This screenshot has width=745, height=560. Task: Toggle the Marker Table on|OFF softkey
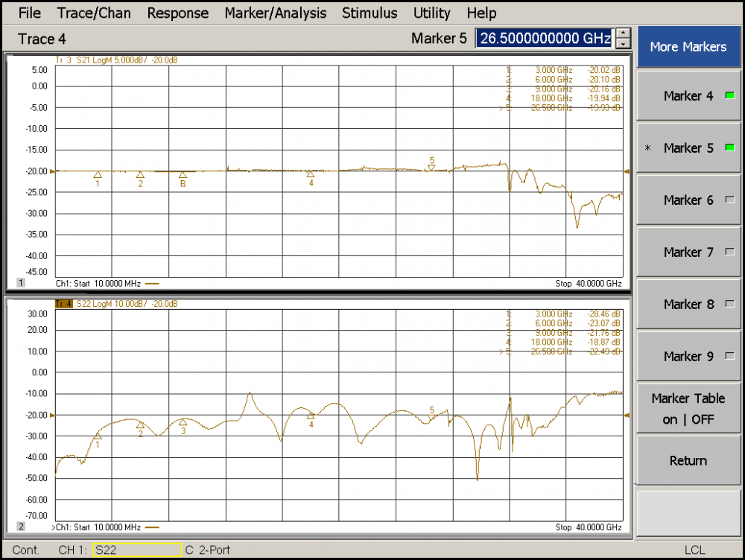688,409
